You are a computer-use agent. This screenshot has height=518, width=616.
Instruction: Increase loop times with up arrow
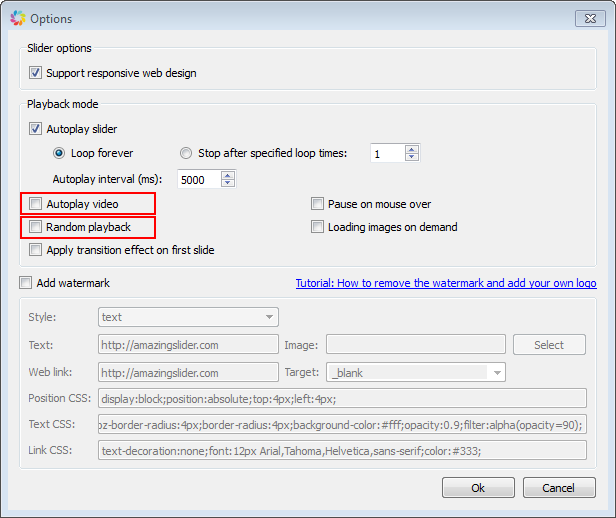(x=412, y=149)
